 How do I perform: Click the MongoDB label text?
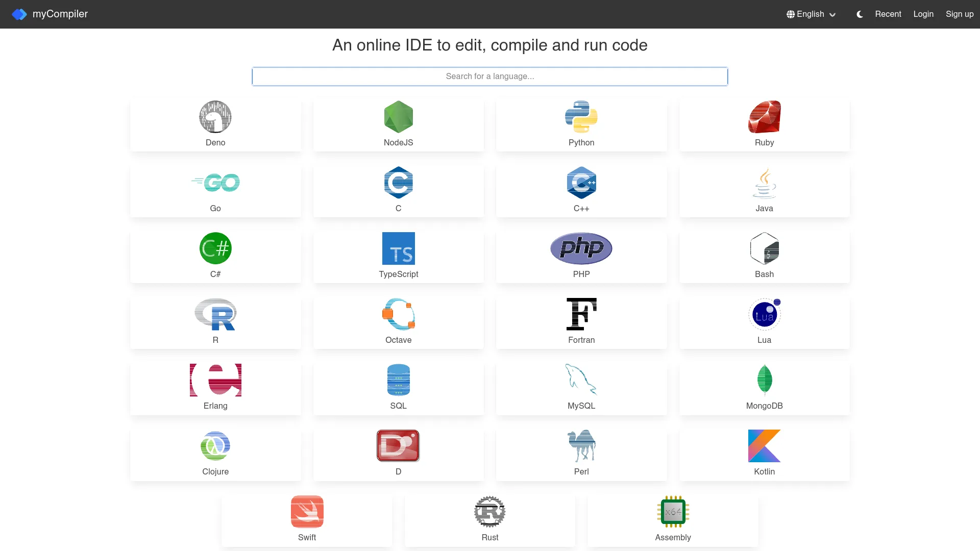click(765, 406)
